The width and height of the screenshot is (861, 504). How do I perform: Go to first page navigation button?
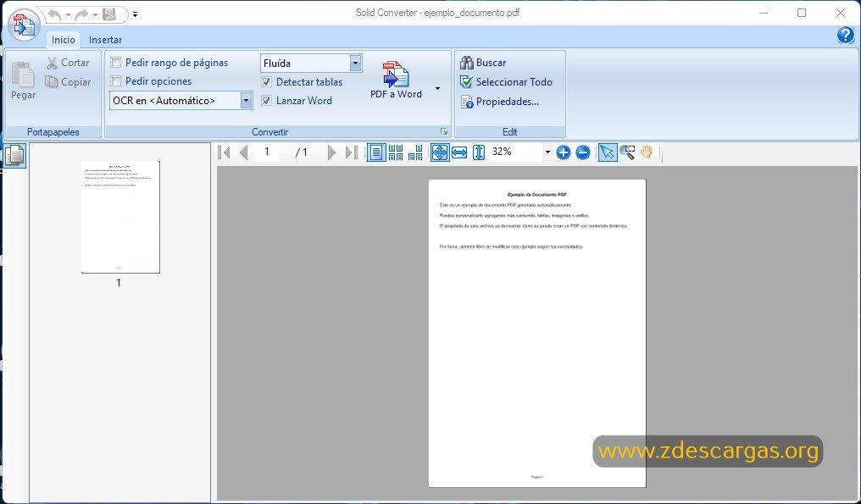click(x=224, y=152)
